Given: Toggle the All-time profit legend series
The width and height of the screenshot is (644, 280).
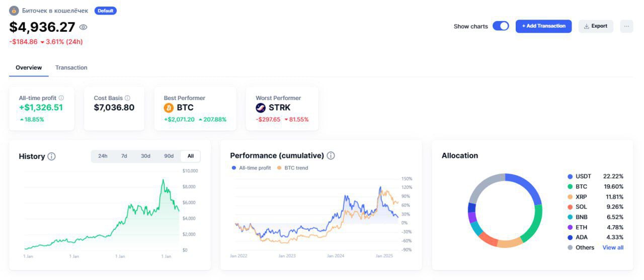Looking at the screenshot, I should point(251,168).
